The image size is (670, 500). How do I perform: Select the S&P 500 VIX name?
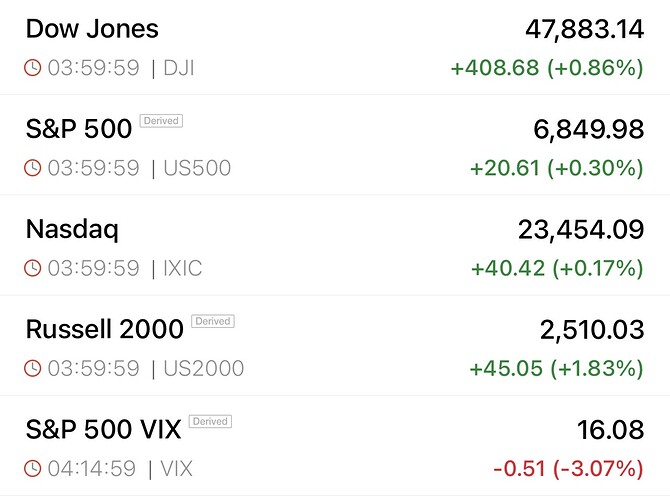tap(103, 429)
